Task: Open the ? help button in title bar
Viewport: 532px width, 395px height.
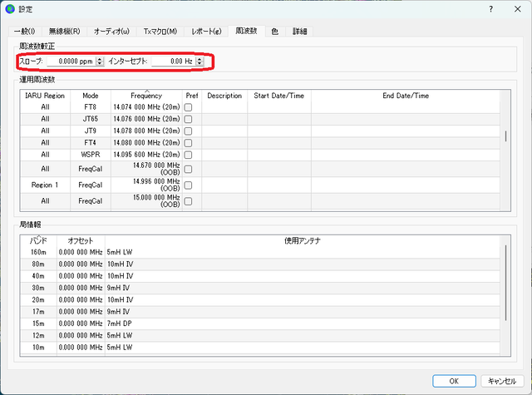Action: (x=491, y=9)
